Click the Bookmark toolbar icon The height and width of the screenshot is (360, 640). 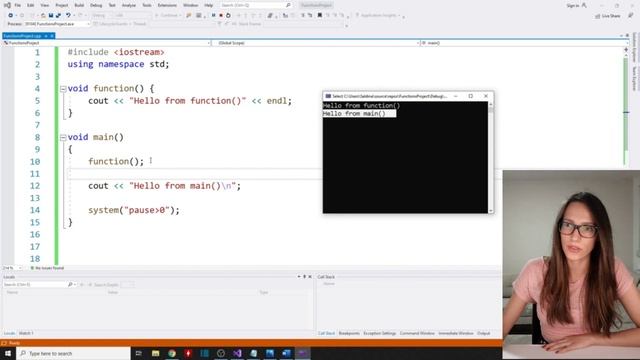pos(320,16)
